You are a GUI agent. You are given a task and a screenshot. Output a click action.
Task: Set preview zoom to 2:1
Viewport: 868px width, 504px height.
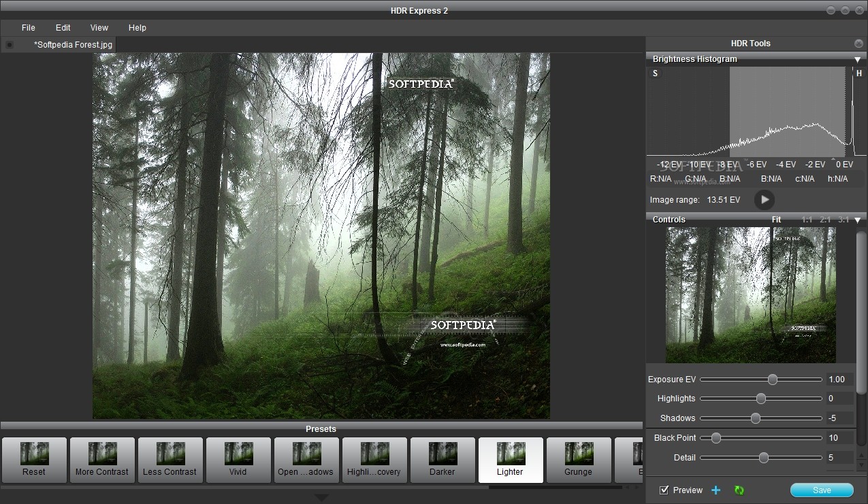(x=825, y=220)
